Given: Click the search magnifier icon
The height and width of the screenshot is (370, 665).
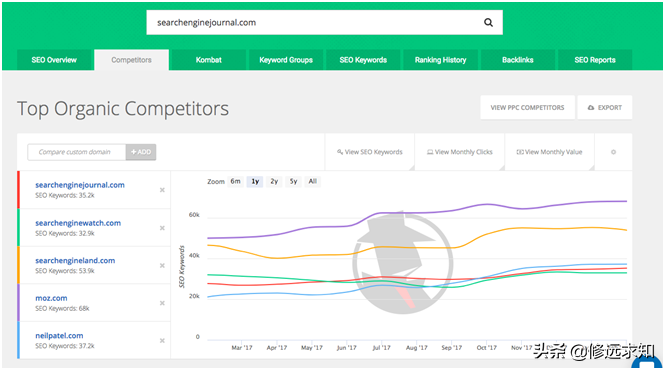Looking at the screenshot, I should click(488, 22).
